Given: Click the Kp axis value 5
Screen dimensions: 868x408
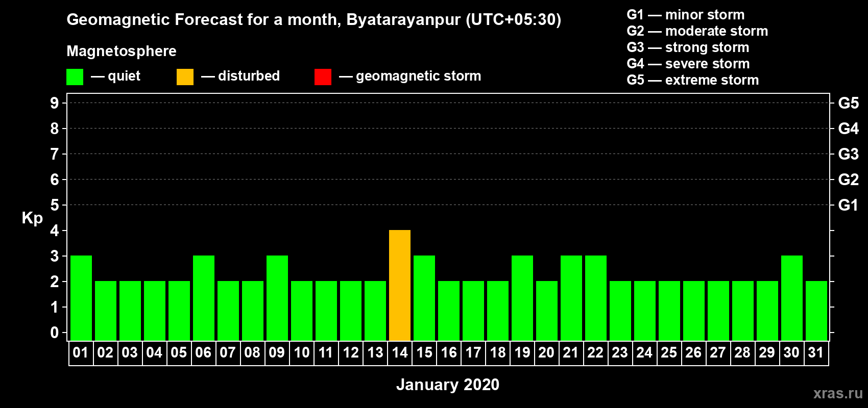Looking at the screenshot, I should point(55,205).
